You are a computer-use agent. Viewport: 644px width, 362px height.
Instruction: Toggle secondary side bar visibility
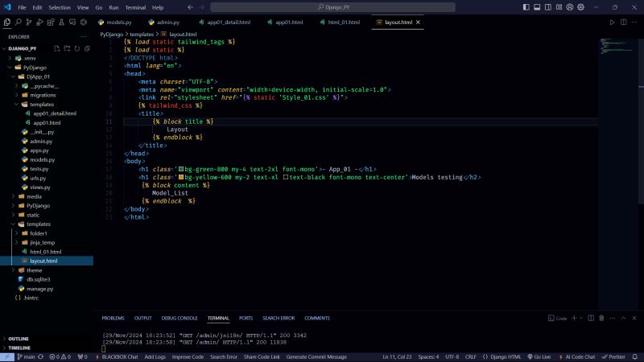tap(548, 7)
